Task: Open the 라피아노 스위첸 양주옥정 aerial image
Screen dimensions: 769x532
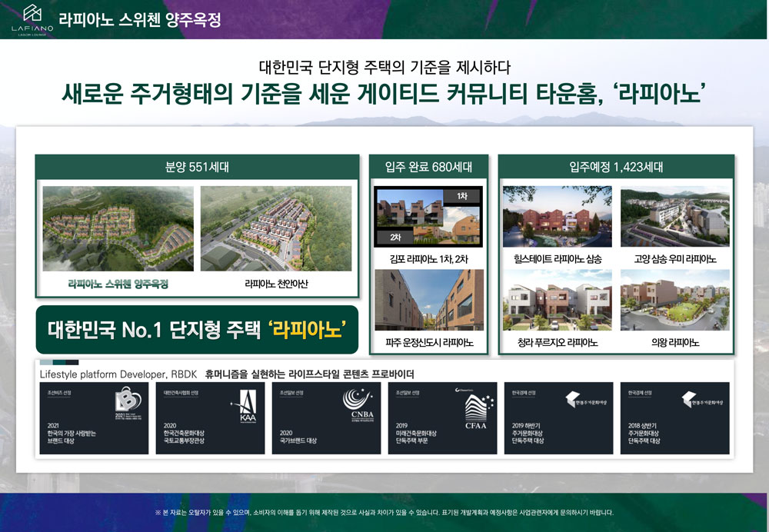Action: point(118,228)
